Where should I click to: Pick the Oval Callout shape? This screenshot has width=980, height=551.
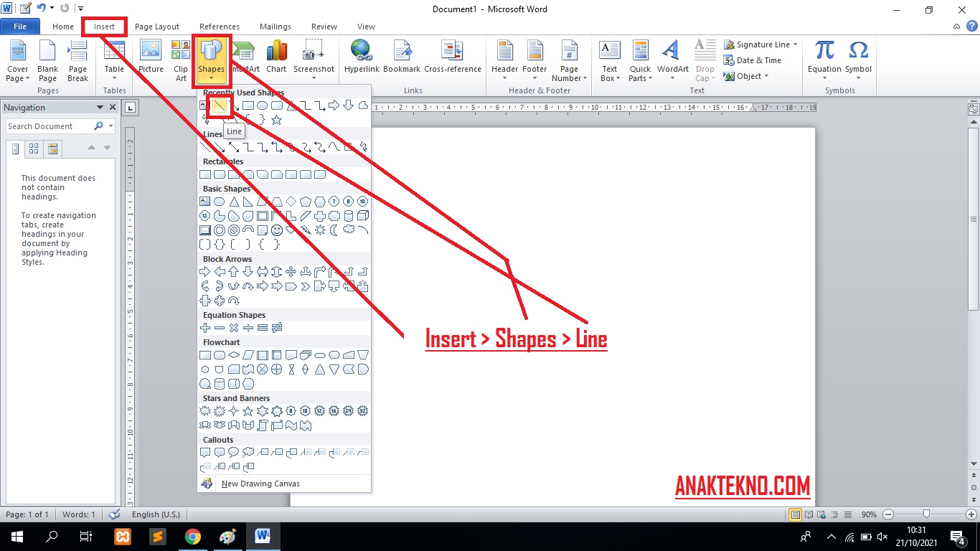234,453
